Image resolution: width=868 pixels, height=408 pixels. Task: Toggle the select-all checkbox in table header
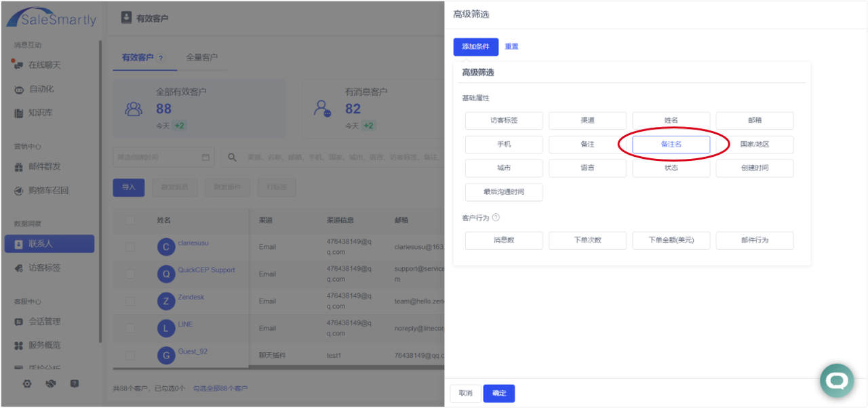[130, 221]
